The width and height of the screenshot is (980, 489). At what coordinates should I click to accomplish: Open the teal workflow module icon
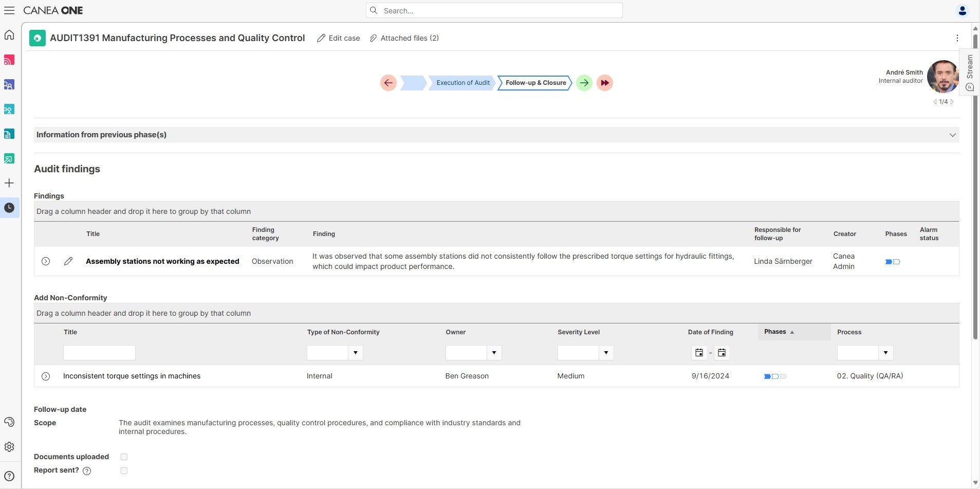pos(9,109)
